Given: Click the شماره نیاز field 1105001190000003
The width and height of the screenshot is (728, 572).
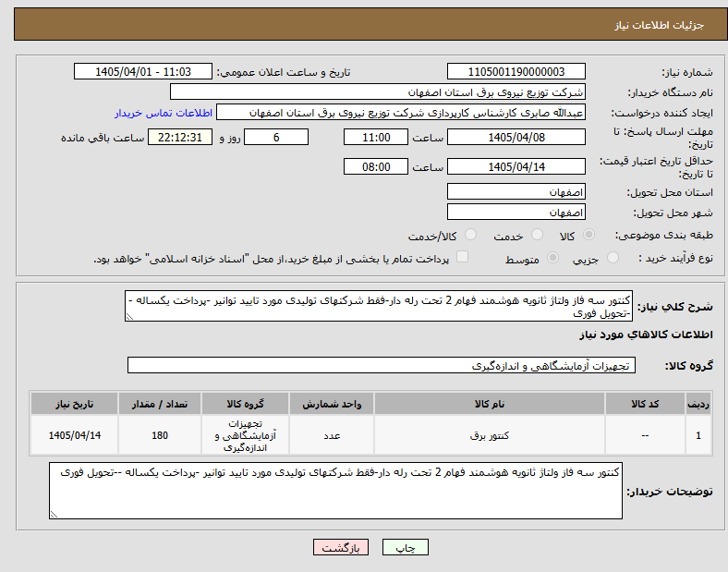Looking at the screenshot, I should (516, 71).
